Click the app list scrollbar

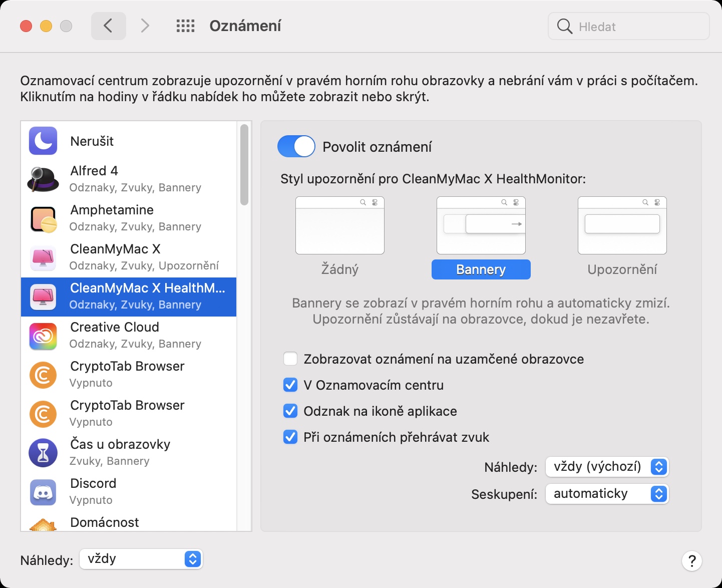(x=244, y=165)
